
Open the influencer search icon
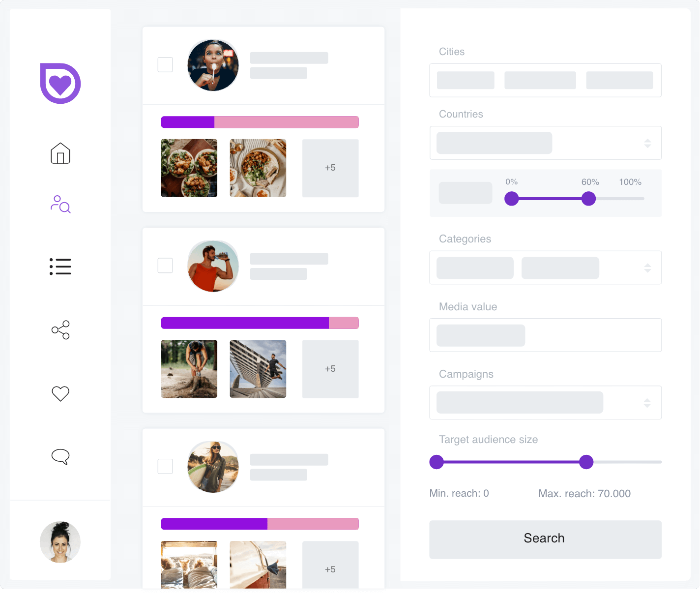(60, 204)
